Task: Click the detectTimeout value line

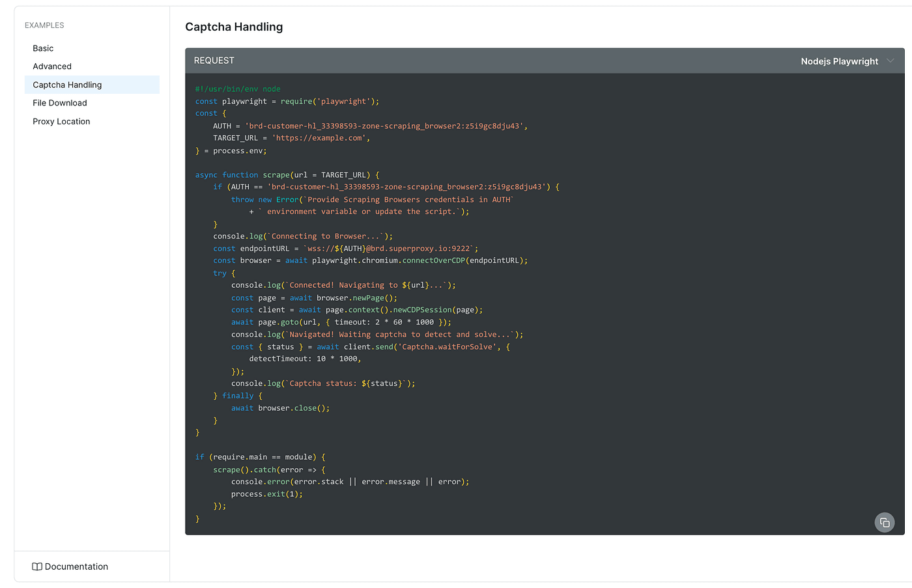Action: coord(304,359)
